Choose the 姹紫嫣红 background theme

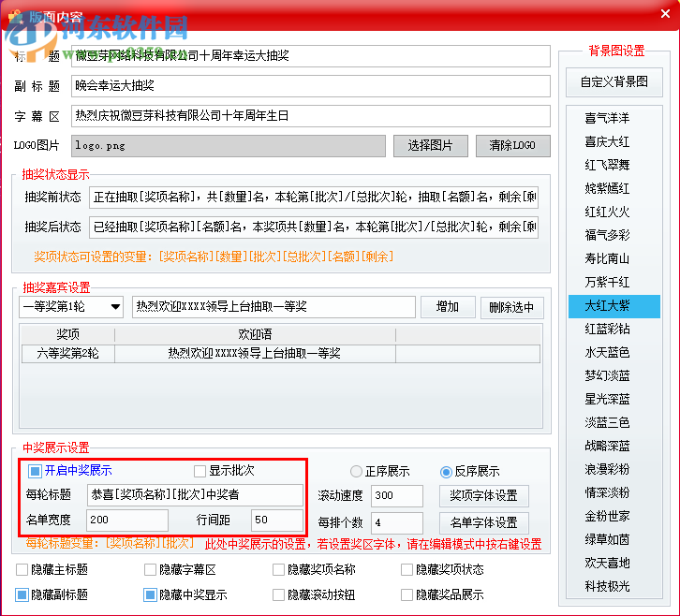point(614,188)
